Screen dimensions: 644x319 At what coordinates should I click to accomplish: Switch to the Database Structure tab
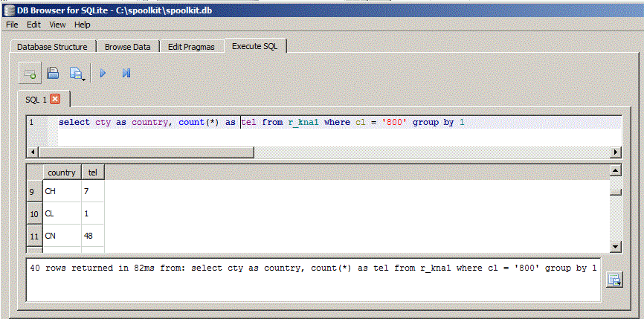point(52,47)
